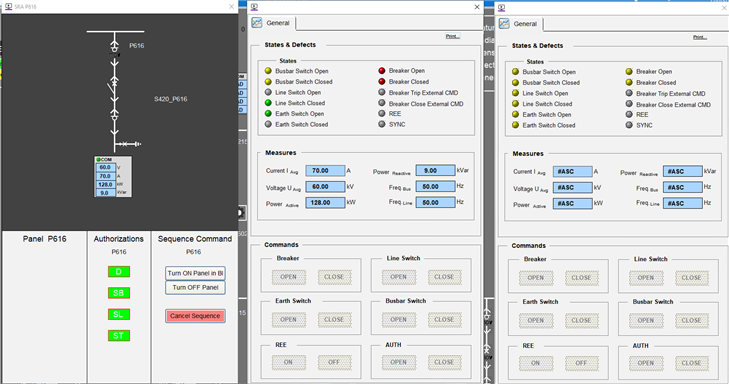Click Current I Avg #ASC field, right window
The height and width of the screenshot is (384, 729).
tap(572, 172)
